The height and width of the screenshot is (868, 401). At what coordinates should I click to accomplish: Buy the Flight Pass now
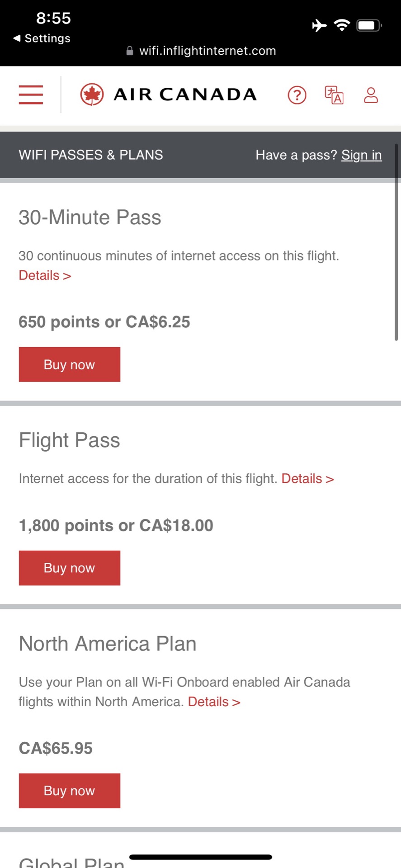click(70, 568)
